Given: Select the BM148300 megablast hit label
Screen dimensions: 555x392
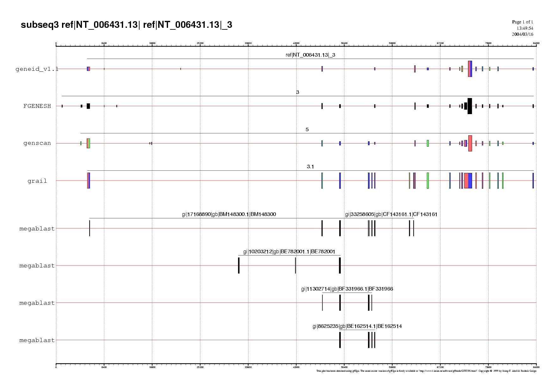Looking at the screenshot, I should pos(228,214).
